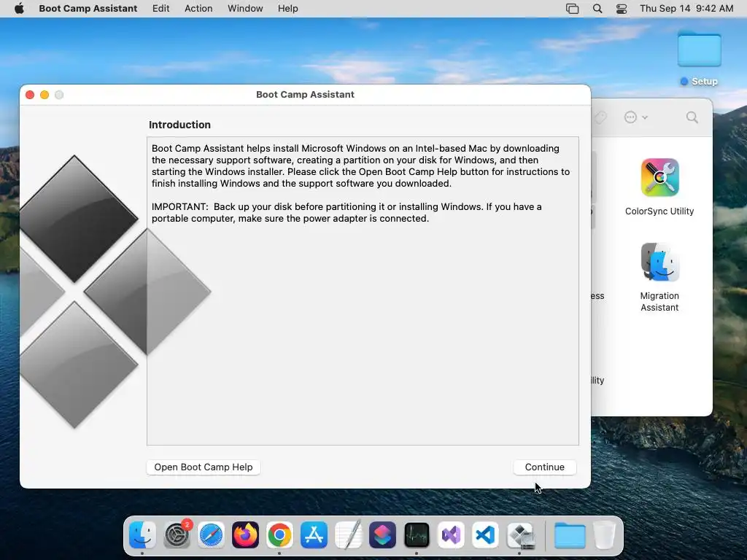
Task: Open the folder stack in the Dock
Action: coord(570,534)
